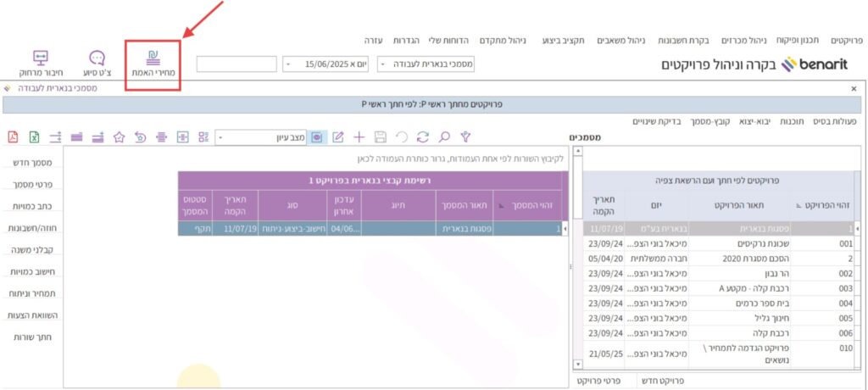Click the pencil edit icon

(337, 136)
